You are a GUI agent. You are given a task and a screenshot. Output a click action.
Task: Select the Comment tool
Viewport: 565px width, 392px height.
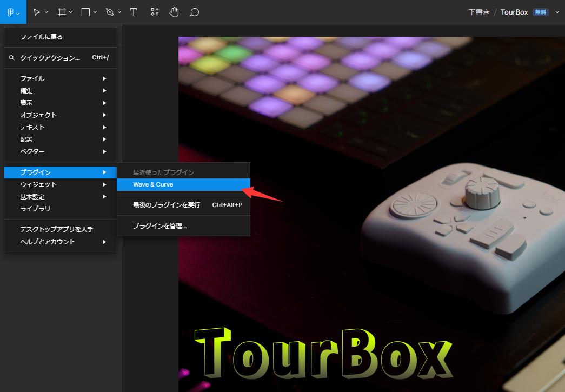(194, 12)
